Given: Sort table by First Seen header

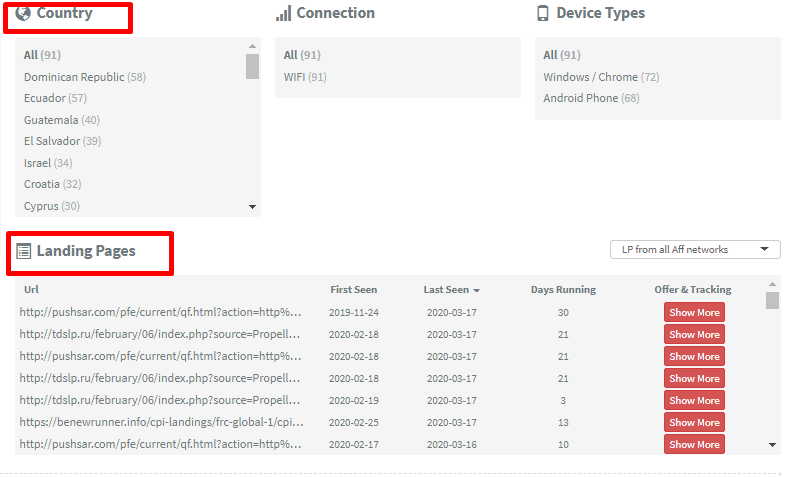Looking at the screenshot, I should (x=354, y=290).
